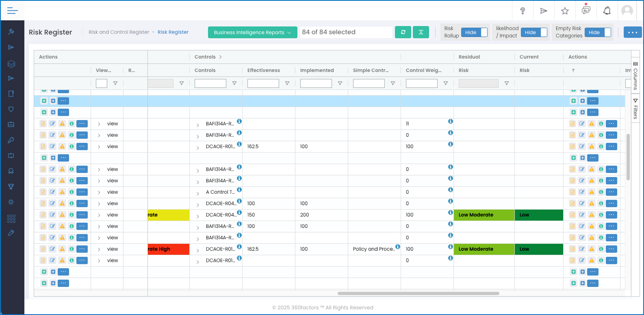Click the green refresh button
Screen dimensions: 644x315
coord(403,32)
